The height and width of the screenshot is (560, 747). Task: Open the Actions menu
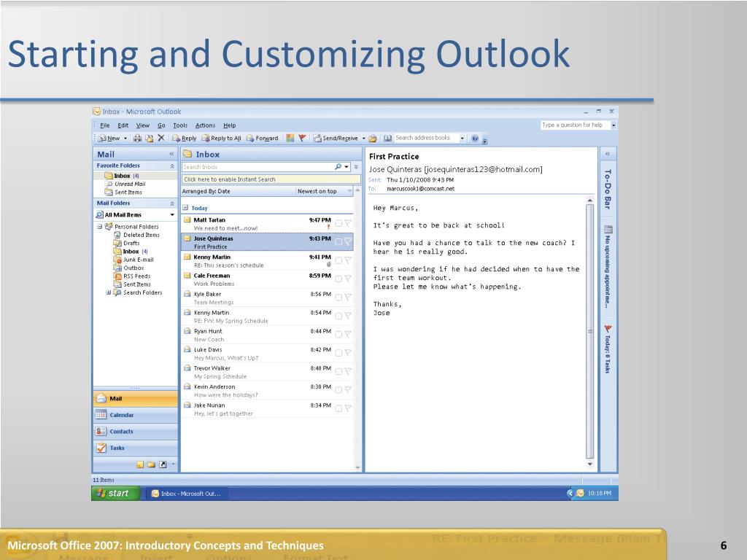click(205, 125)
